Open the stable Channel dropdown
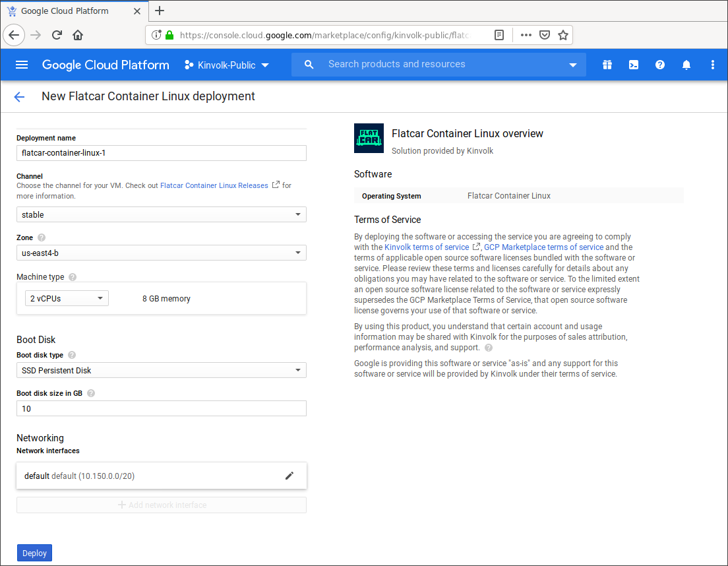 tap(161, 214)
